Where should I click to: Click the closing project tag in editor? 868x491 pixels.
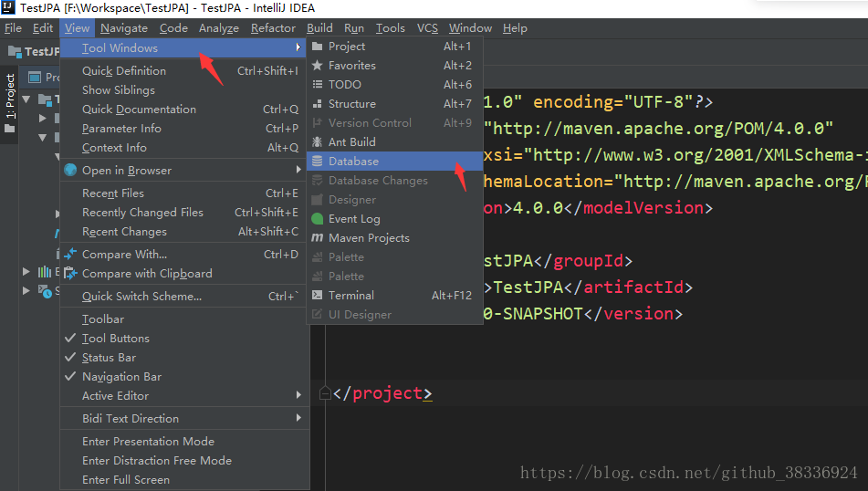coord(382,393)
